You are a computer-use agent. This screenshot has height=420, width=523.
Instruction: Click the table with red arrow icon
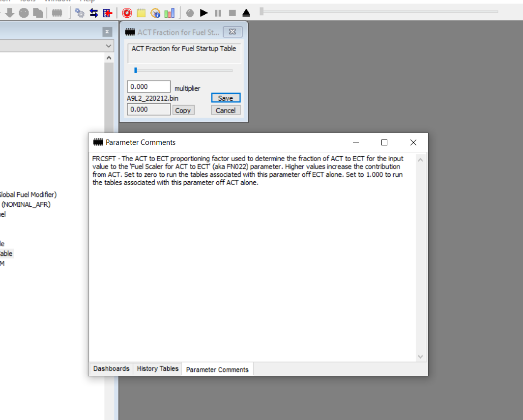click(x=108, y=13)
